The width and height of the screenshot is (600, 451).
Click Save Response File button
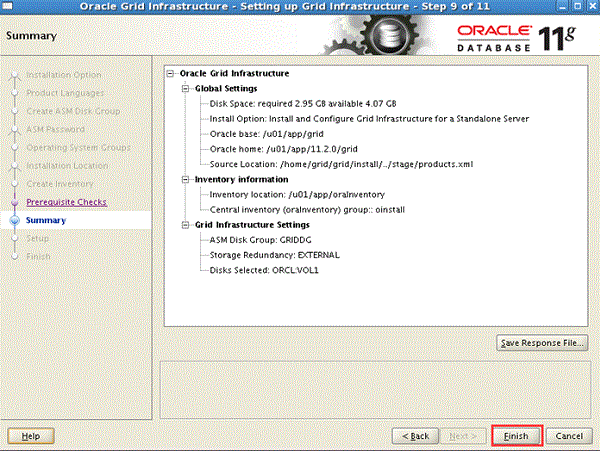pos(542,343)
